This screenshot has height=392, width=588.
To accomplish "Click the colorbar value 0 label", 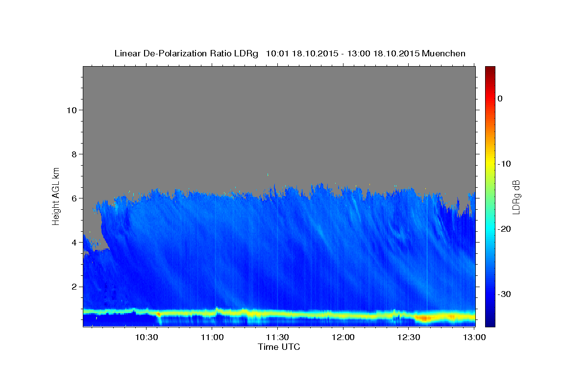I will pos(500,98).
